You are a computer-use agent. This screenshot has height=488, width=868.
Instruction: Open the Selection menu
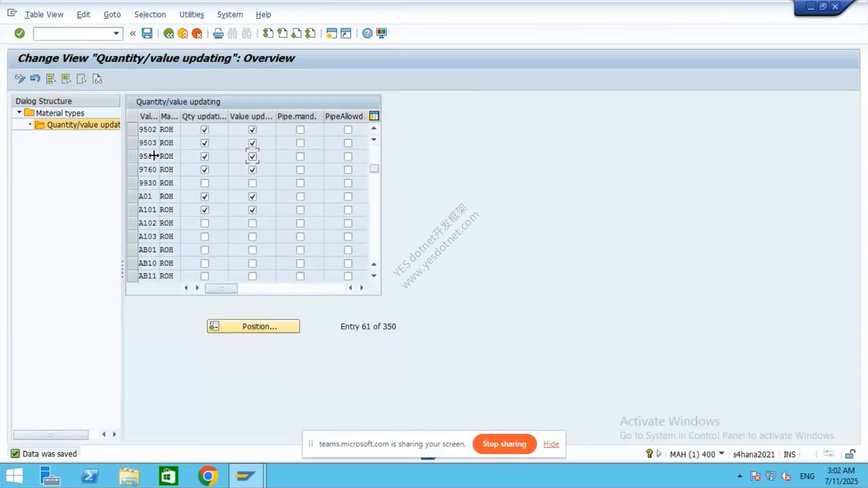point(150,14)
